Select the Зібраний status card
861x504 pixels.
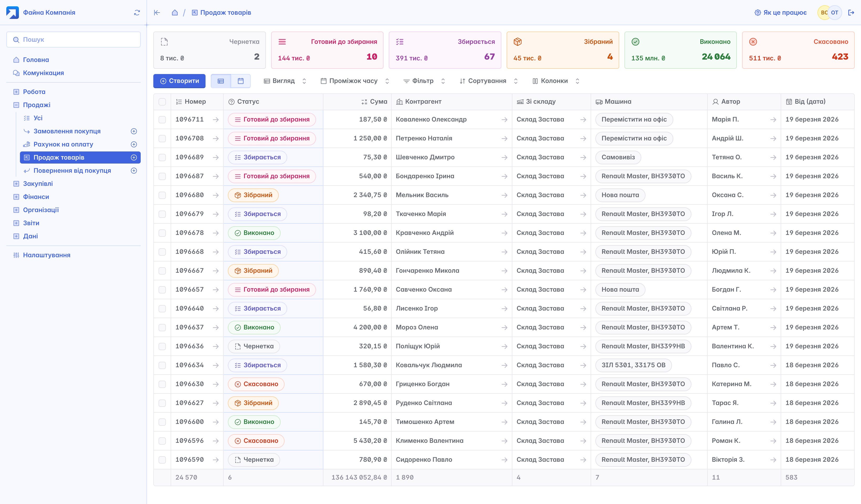coord(562,50)
